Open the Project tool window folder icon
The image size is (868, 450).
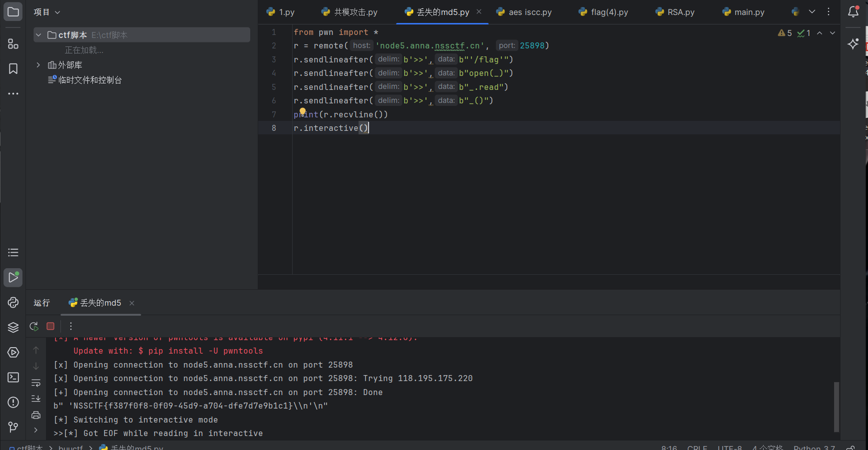coord(13,11)
